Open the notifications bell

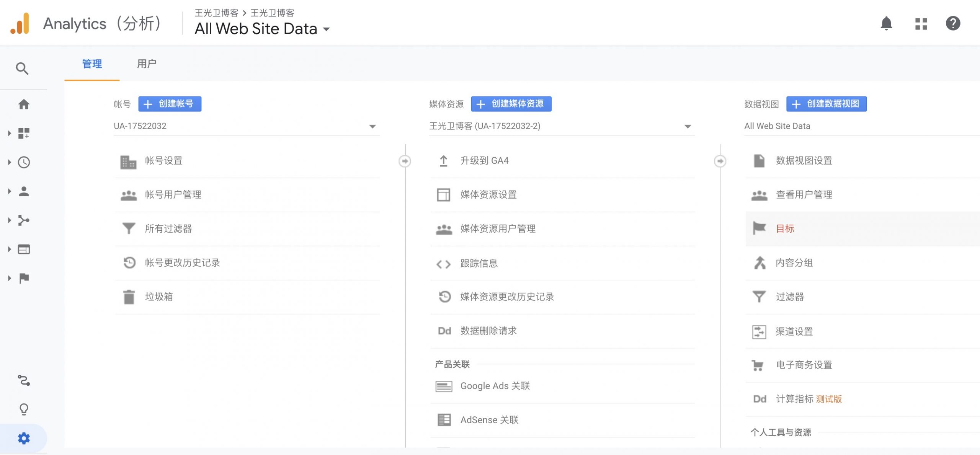pyautogui.click(x=886, y=23)
